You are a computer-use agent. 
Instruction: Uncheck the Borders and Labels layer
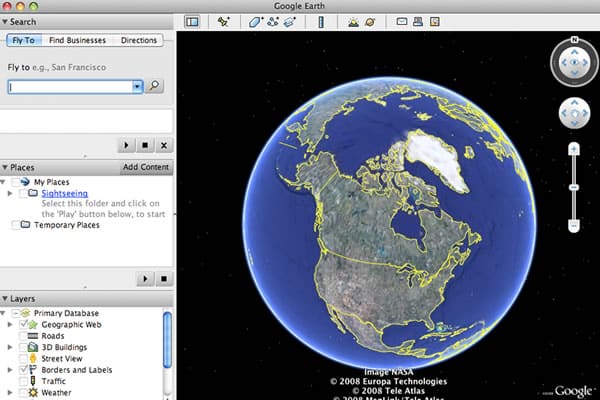[24, 369]
